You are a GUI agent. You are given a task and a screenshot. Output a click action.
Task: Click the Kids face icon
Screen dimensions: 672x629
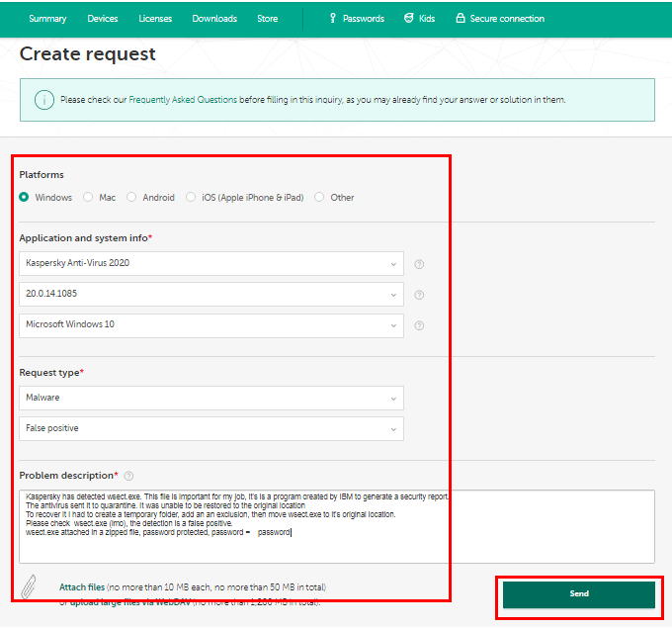[x=409, y=18]
